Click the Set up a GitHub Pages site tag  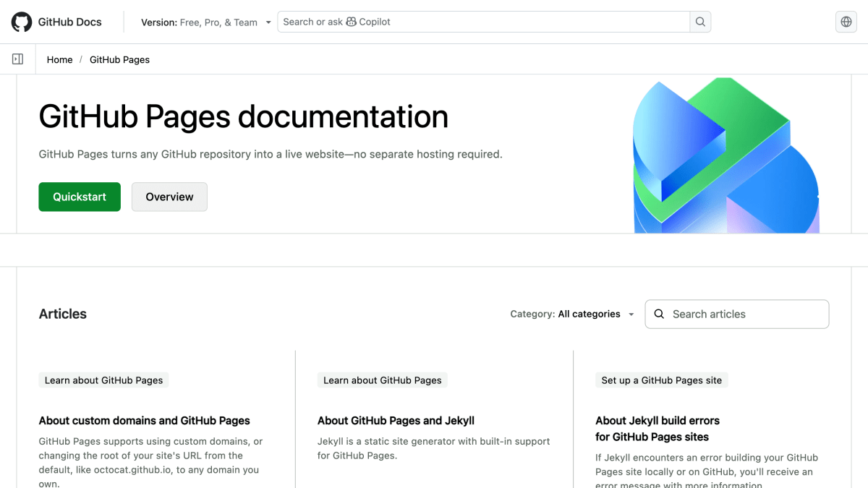(662, 380)
